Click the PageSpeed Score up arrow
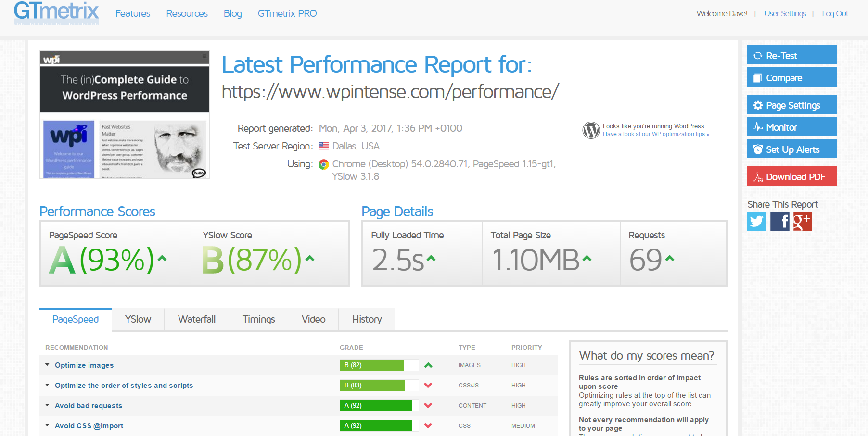This screenshot has height=436, width=868. pos(162,259)
